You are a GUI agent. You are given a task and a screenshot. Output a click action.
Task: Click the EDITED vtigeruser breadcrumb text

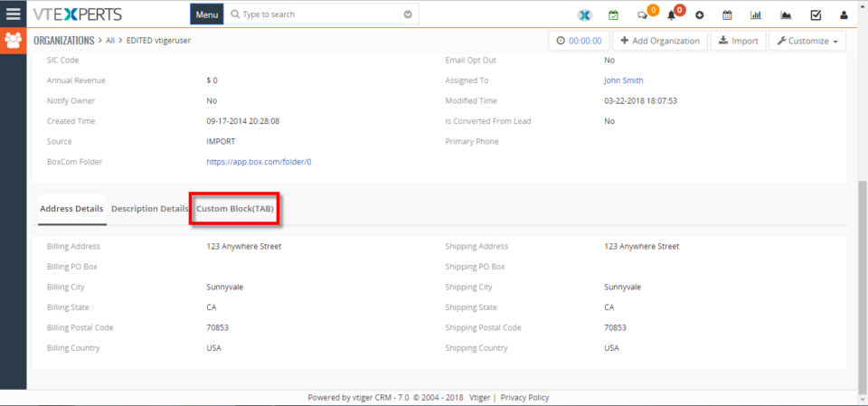tap(158, 41)
